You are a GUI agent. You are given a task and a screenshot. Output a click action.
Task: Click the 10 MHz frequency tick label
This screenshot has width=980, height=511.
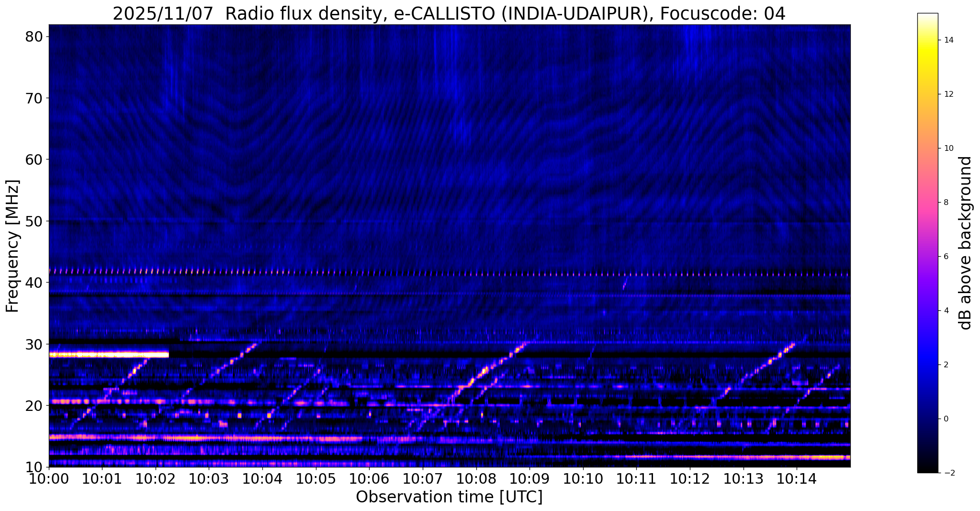[34, 467]
